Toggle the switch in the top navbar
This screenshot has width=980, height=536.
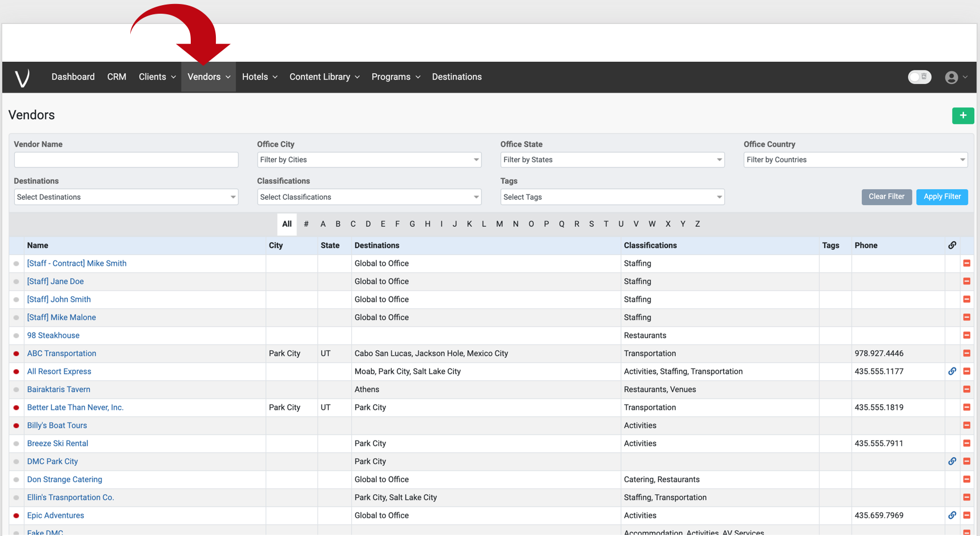pyautogui.click(x=919, y=77)
